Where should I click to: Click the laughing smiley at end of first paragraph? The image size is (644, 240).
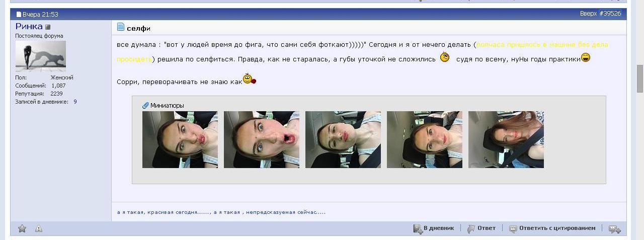585,58
